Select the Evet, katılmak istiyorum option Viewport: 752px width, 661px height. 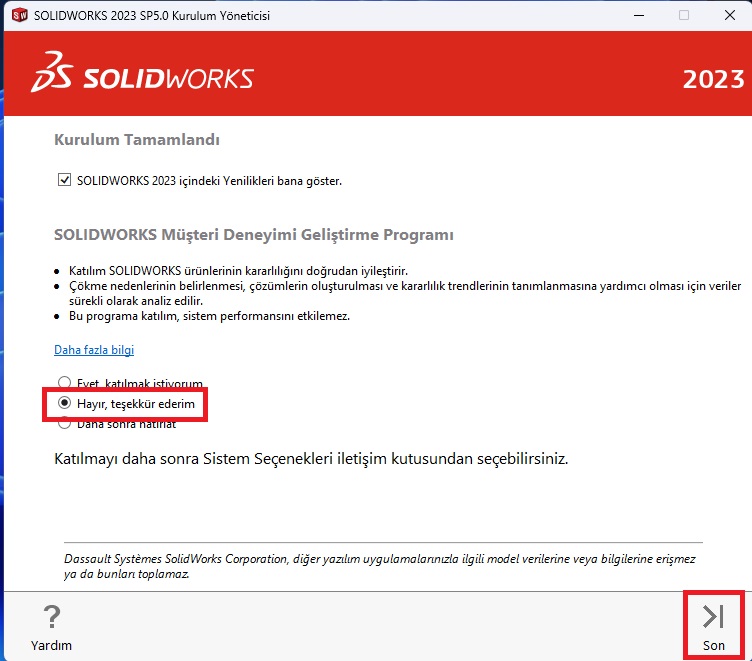(x=65, y=383)
